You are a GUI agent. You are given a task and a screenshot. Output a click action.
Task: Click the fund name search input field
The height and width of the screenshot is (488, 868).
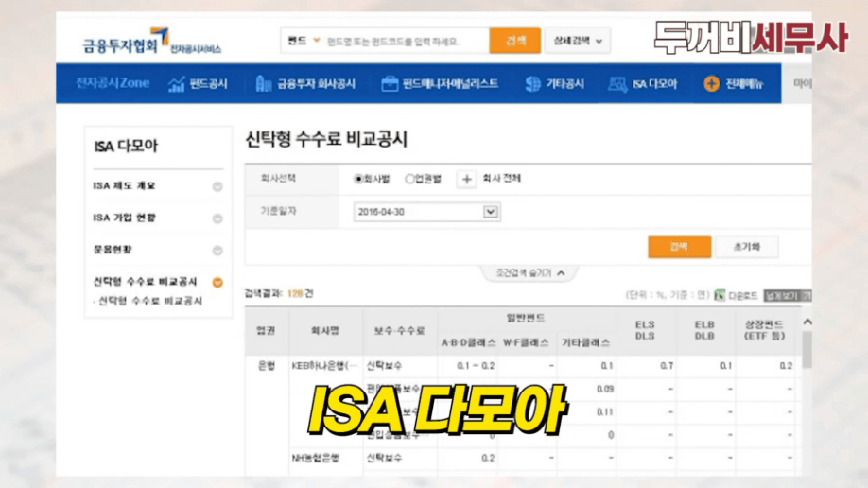point(405,42)
